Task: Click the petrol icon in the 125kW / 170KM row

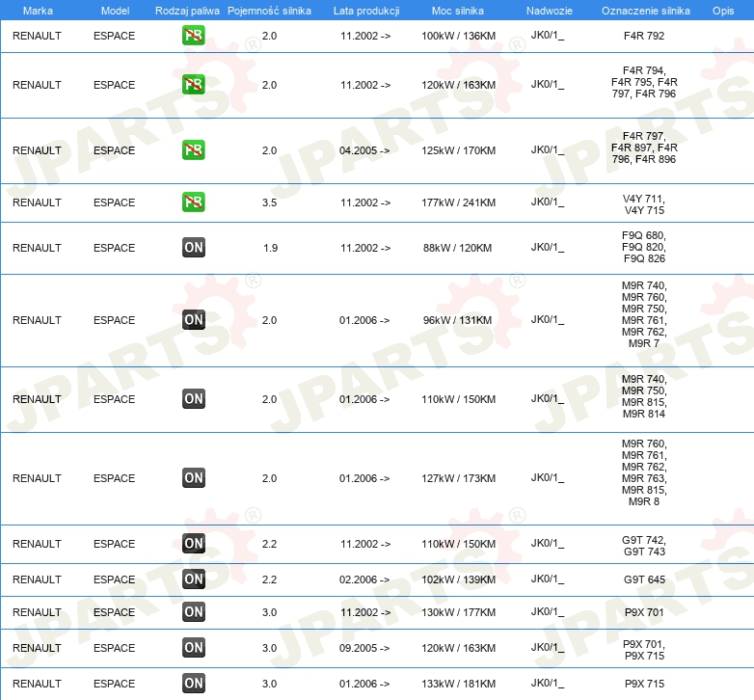Action: coord(194,150)
